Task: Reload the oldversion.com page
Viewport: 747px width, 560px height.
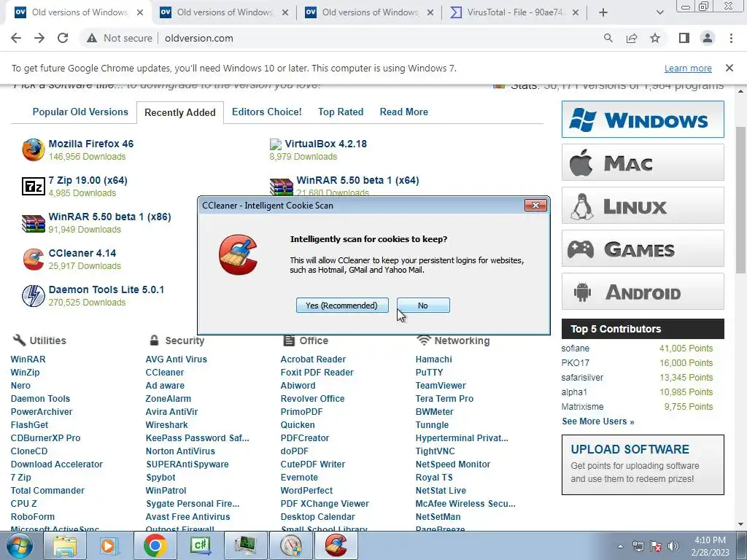Action: click(63, 38)
